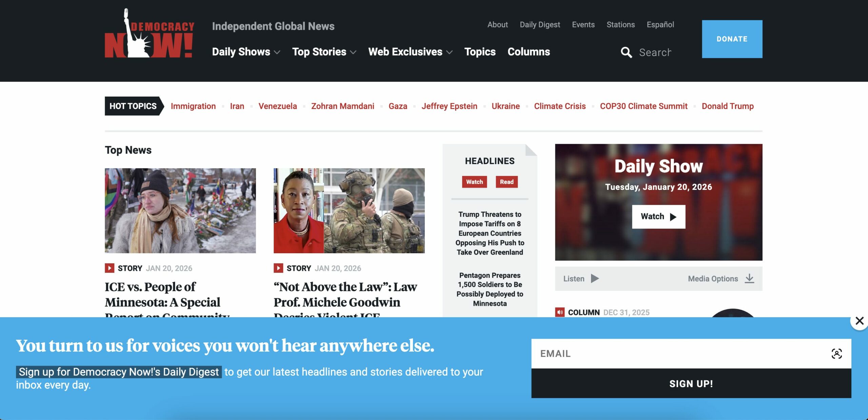Viewport: 868px width, 420px height.
Task: Click the Listen play icon
Action: [x=595, y=279]
